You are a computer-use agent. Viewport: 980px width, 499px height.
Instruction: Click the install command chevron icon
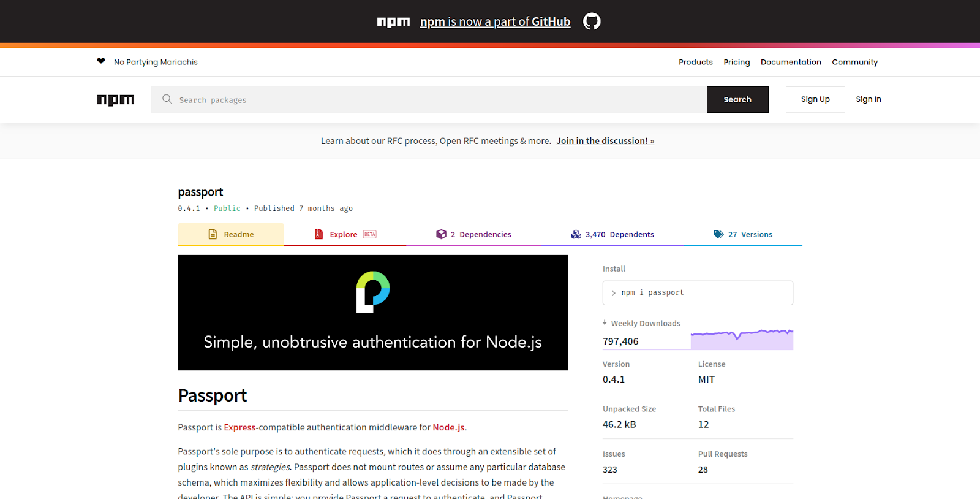pos(613,293)
